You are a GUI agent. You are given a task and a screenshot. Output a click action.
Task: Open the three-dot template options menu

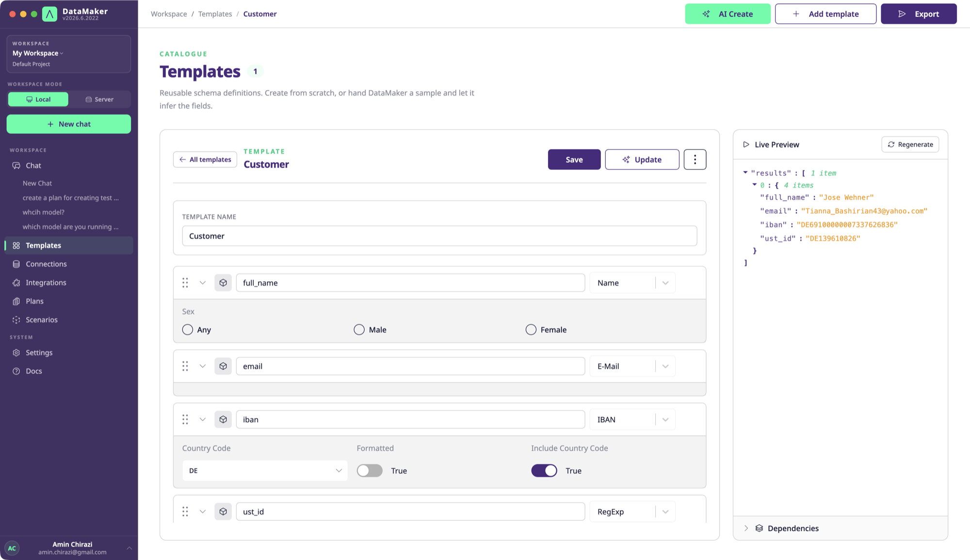[695, 160]
